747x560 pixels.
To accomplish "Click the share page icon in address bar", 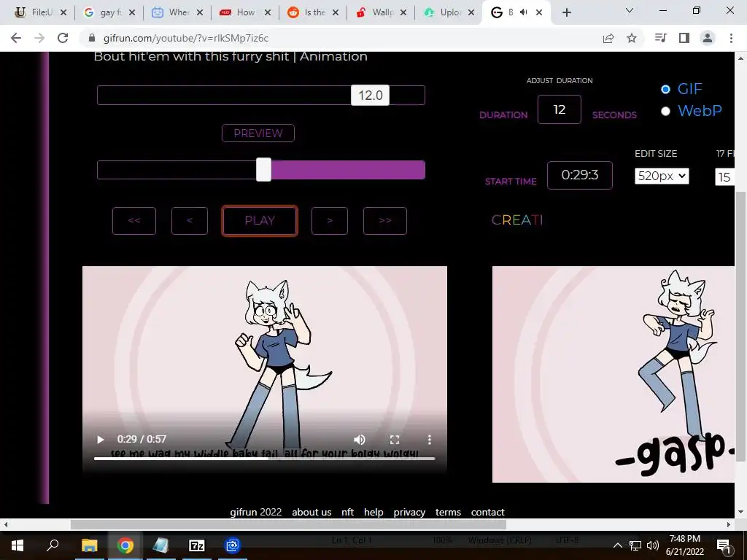I will point(608,38).
